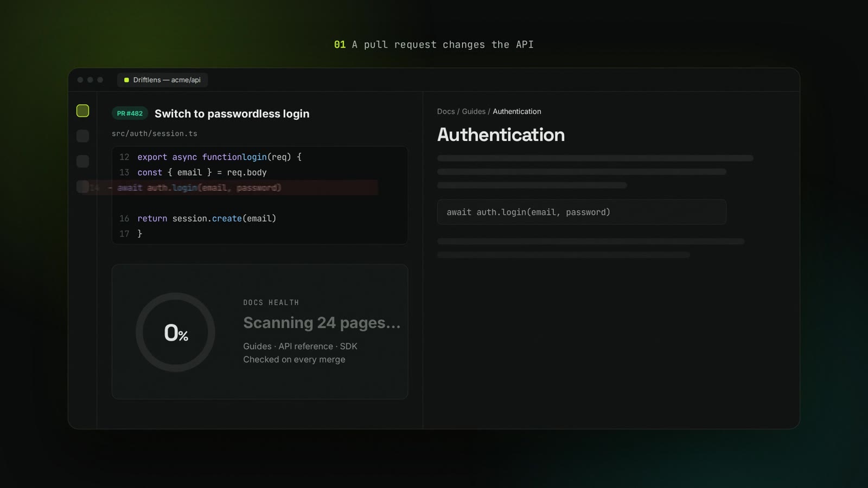The width and height of the screenshot is (868, 488).
Task: Click the '01 A pull request changes the API' caption
Action: click(x=434, y=44)
